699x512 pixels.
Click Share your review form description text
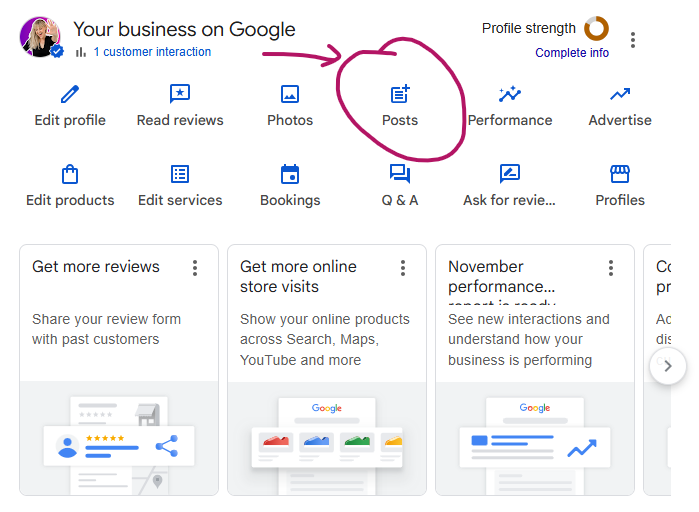pos(106,329)
